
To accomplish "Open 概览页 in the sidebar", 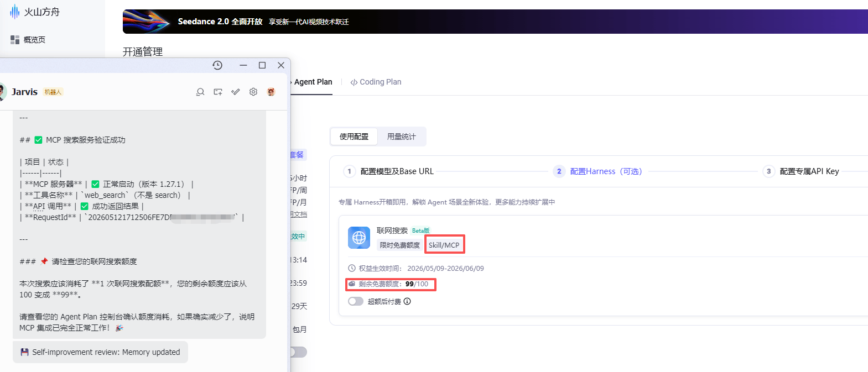I will pos(28,40).
